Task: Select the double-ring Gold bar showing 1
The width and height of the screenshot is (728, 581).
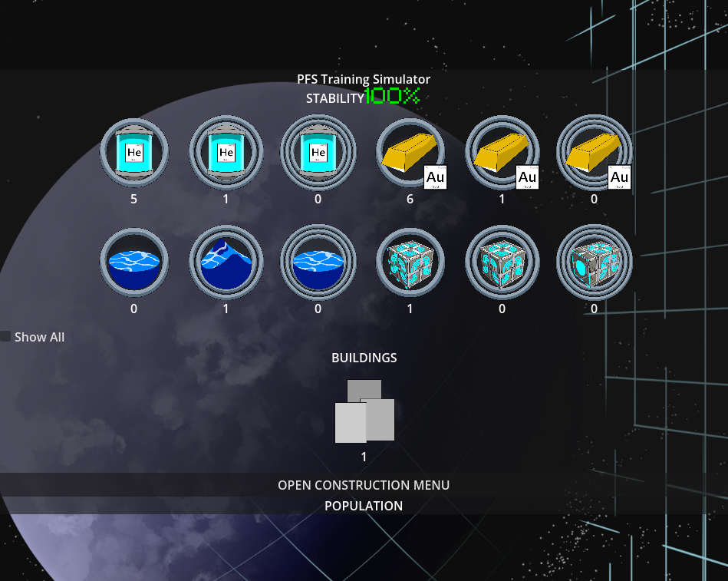Action: click(502, 152)
